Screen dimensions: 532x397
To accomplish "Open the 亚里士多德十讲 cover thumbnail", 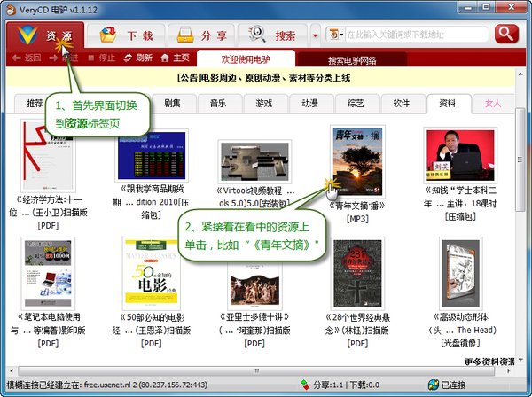I will (254, 284).
